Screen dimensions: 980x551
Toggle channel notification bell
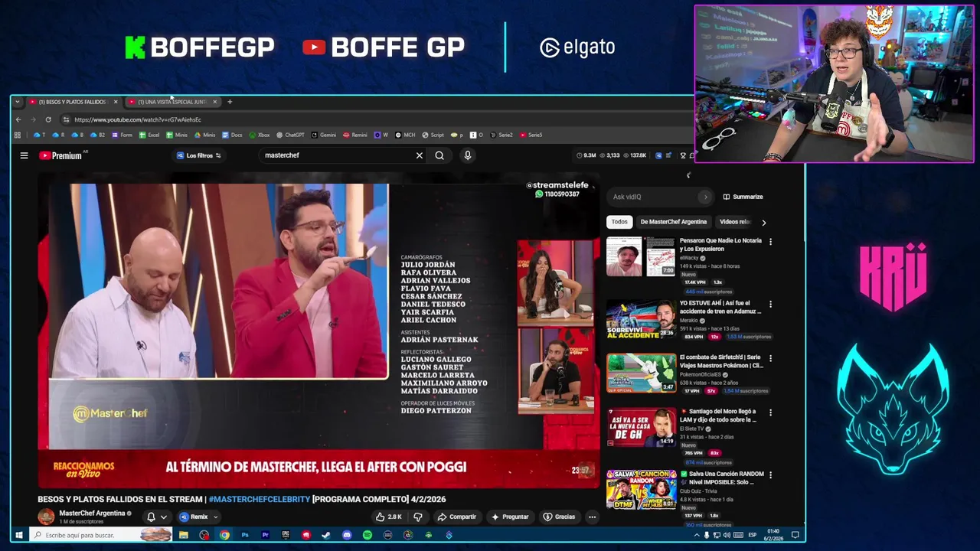[151, 517]
